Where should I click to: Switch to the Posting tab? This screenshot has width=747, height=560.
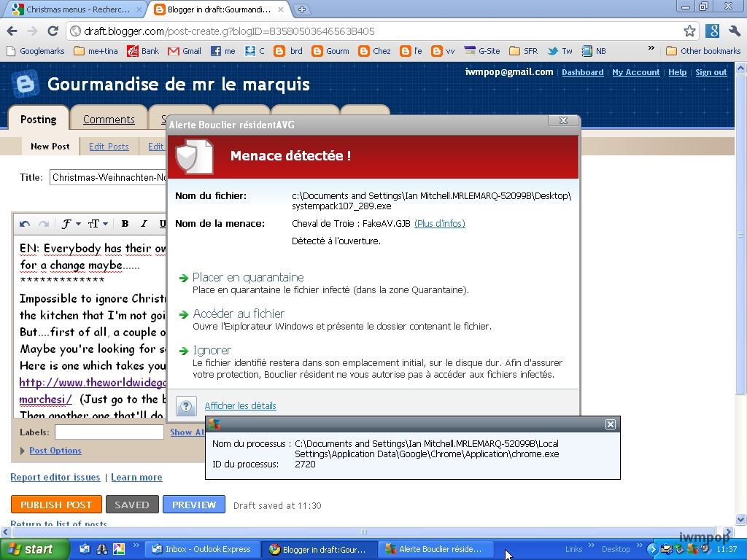click(39, 119)
